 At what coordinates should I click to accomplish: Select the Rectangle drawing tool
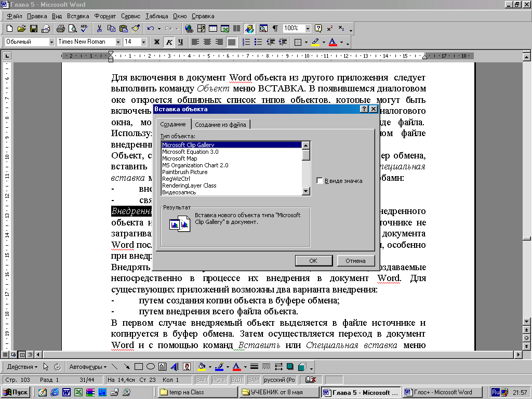[x=138, y=366]
